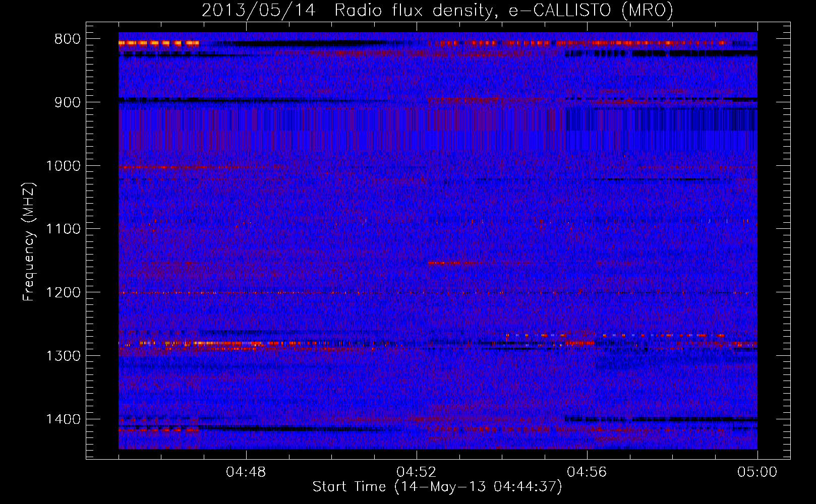Viewport: 816px width, 504px height.
Task: Click the 05:00 time tick label
Action: click(757, 472)
